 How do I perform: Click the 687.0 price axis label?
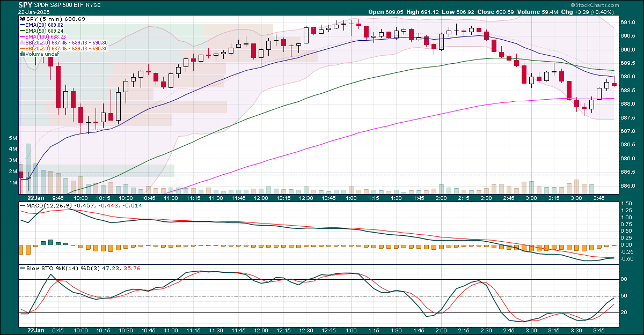click(x=628, y=131)
